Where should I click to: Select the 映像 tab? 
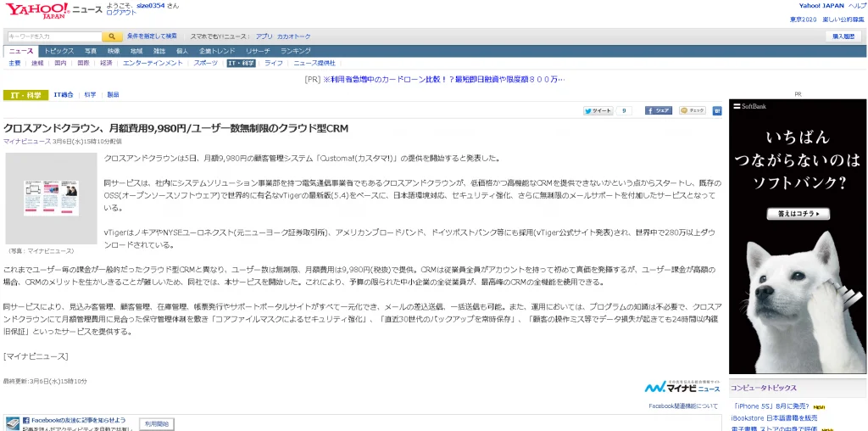pos(114,51)
